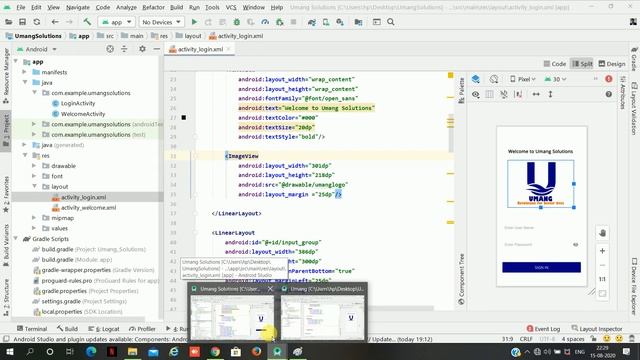Screen dimensions: 640x360
Task: Open the Refactor menu
Action: coord(153,7)
